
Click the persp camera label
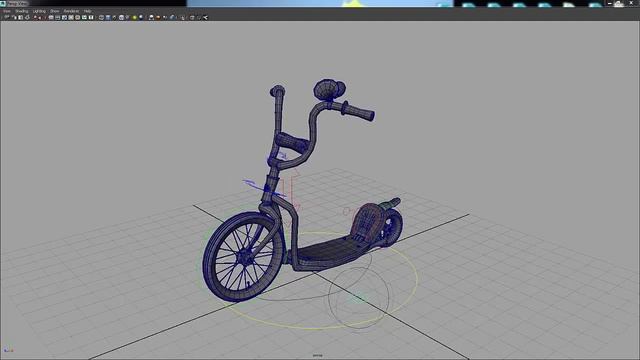pyautogui.click(x=317, y=356)
